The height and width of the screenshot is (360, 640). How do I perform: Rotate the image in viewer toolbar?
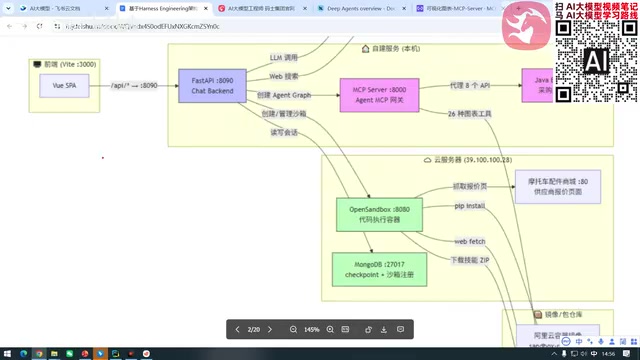pos(368,329)
